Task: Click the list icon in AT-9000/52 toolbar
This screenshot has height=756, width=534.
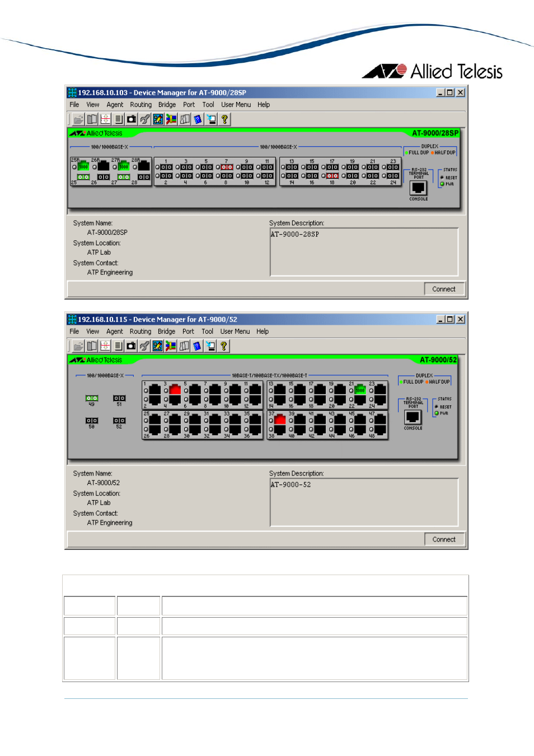Action: pos(118,346)
